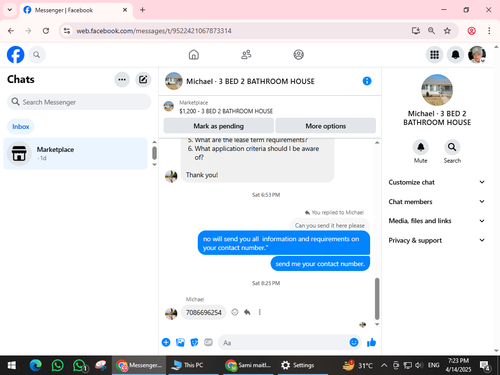Launch Microsoft Edge from taskbar
500x375 pixels.
coord(35,365)
